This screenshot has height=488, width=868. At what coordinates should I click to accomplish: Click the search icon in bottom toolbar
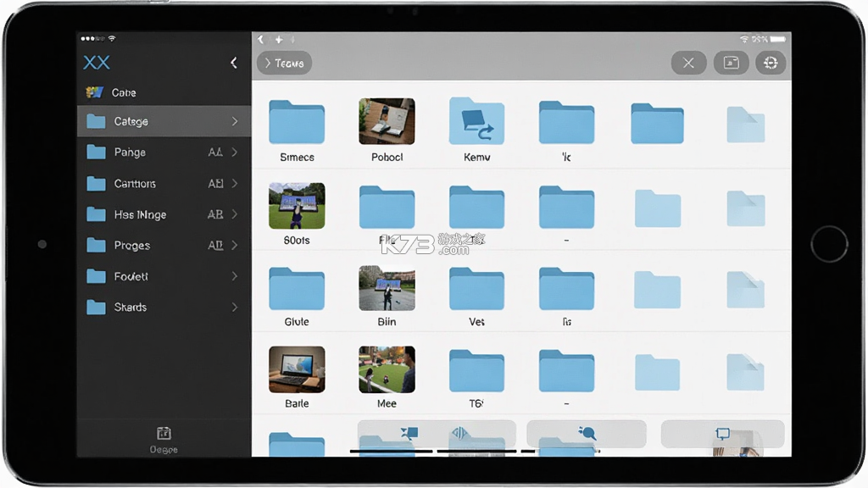point(587,433)
